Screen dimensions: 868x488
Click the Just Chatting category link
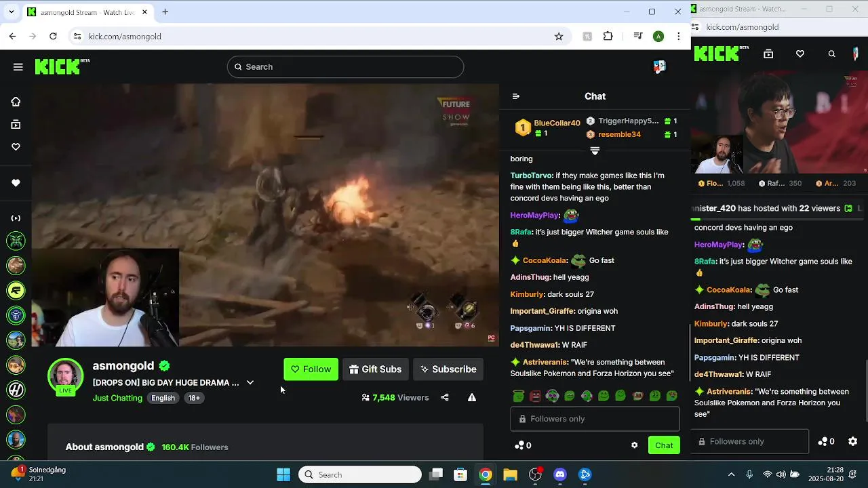tap(117, 398)
